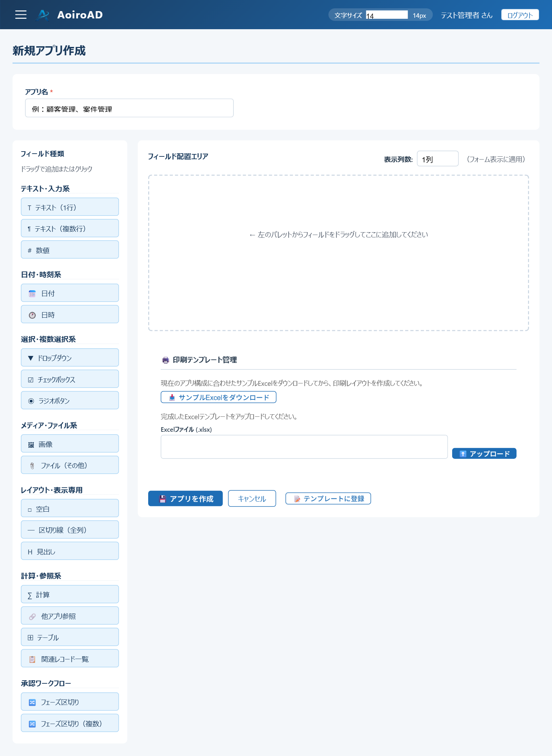Add a 空白 spacer element
Image resolution: width=552 pixels, height=756 pixels.
coord(70,509)
